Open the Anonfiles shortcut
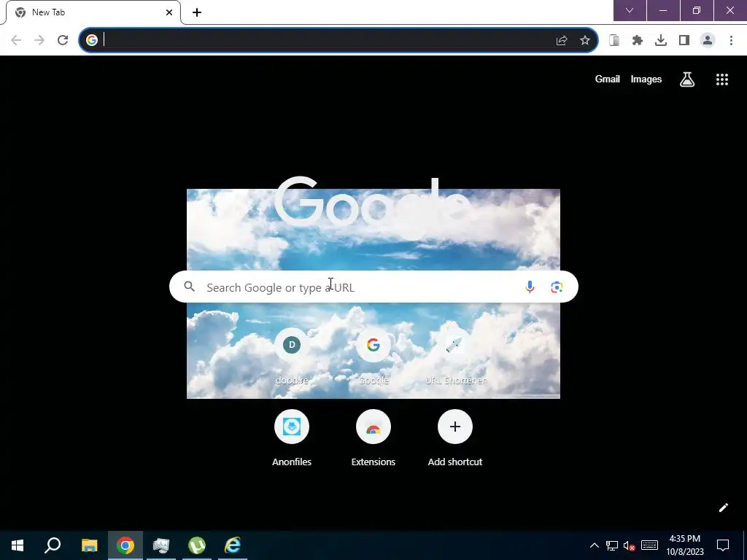This screenshot has width=747, height=560. click(x=292, y=437)
